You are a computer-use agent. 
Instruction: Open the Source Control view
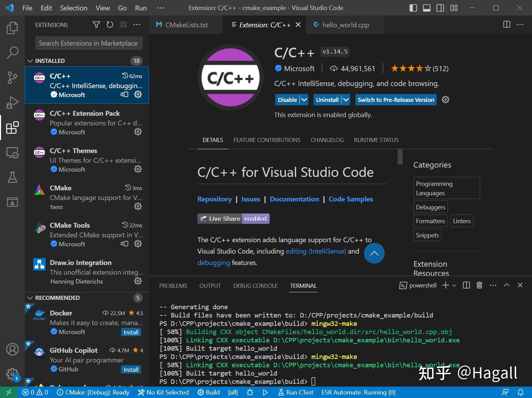coord(12,78)
